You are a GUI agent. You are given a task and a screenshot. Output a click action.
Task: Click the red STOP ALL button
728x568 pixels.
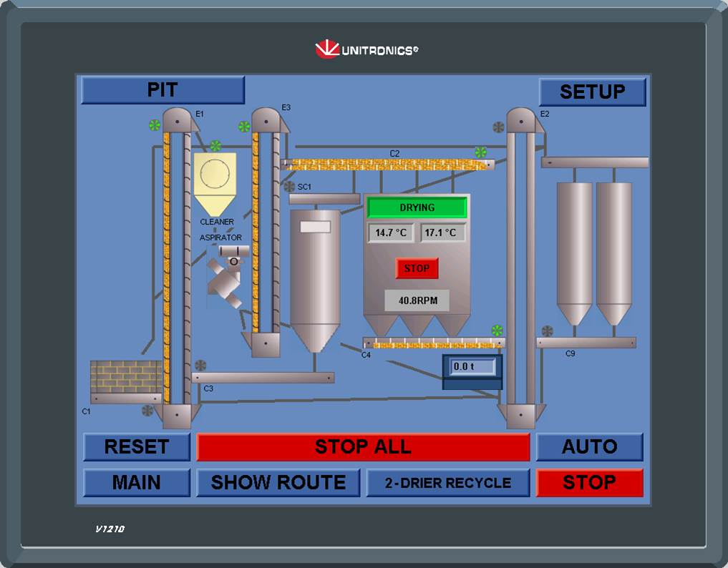(x=363, y=447)
